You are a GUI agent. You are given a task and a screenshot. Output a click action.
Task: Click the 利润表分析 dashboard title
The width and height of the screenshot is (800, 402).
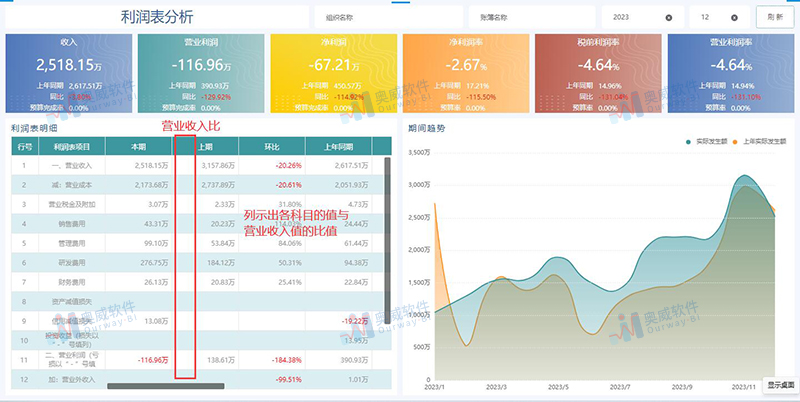pos(157,17)
